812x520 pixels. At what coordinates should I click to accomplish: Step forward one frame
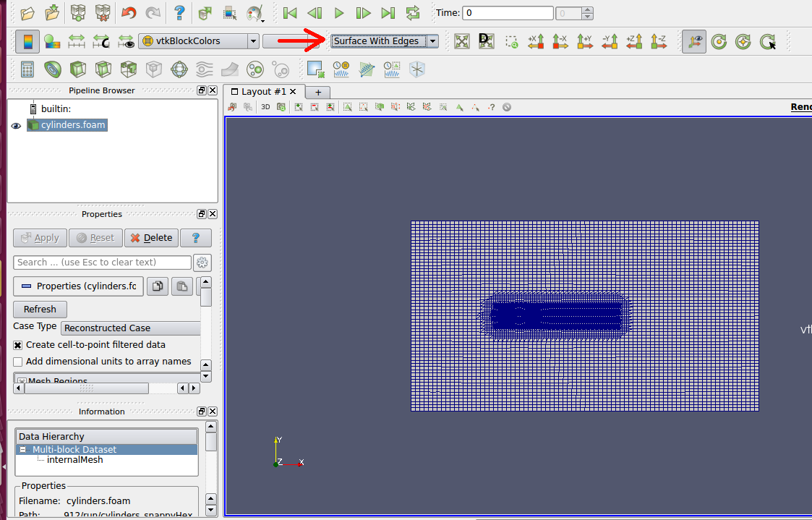point(363,13)
